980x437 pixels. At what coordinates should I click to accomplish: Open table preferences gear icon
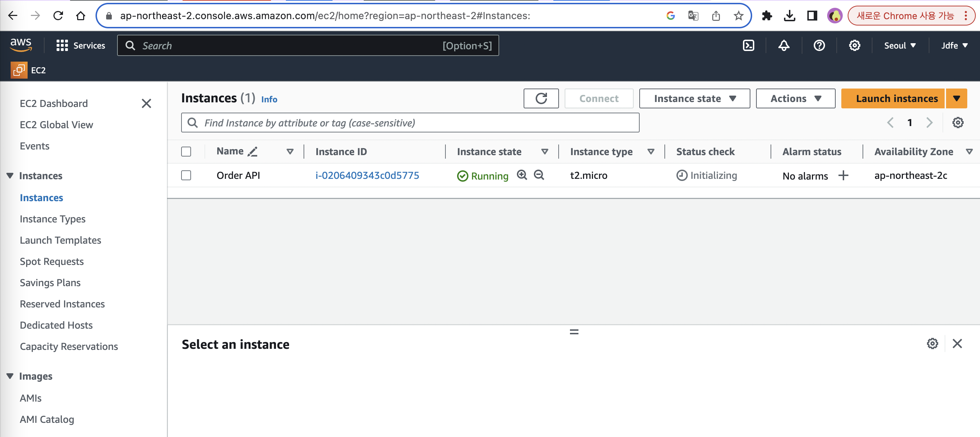point(958,123)
